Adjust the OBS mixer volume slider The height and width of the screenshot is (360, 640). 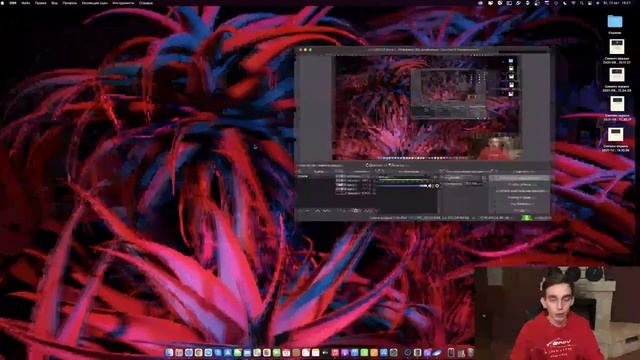[x=402, y=186]
